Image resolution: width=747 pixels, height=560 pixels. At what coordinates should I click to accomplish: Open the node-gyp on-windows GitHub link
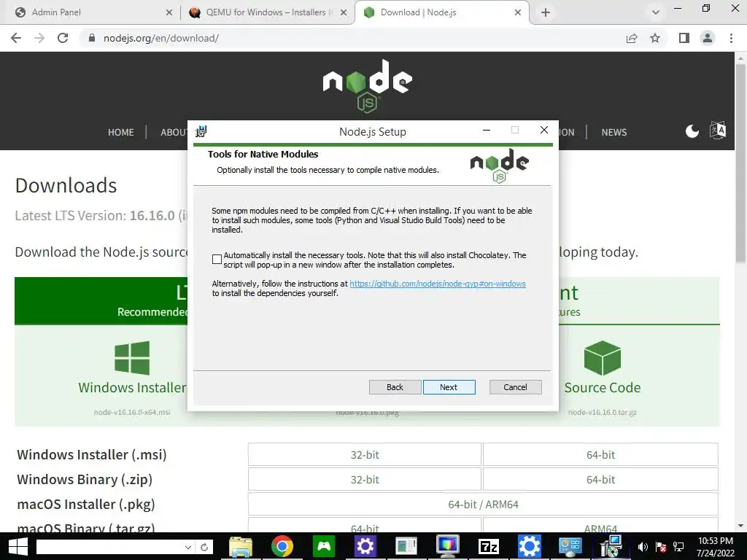[438, 284]
